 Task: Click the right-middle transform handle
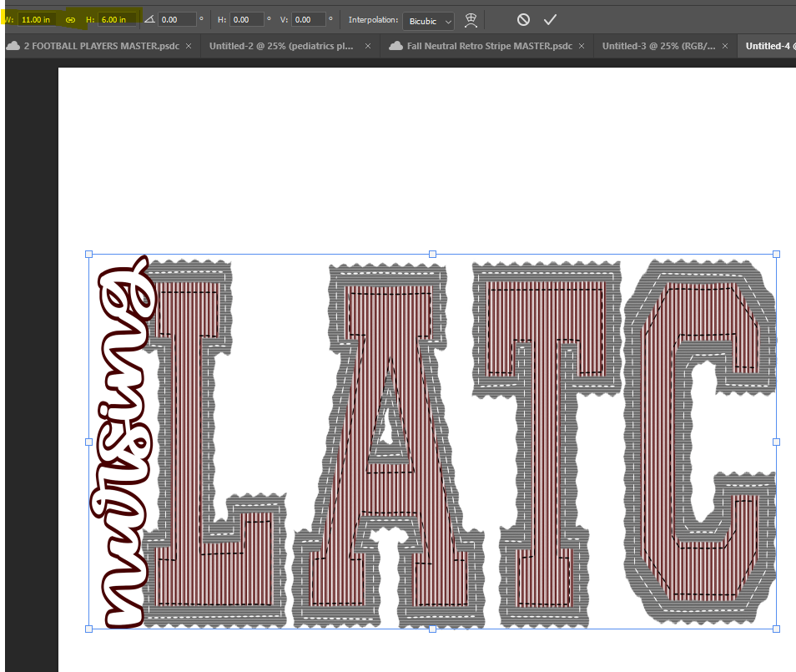point(776,442)
